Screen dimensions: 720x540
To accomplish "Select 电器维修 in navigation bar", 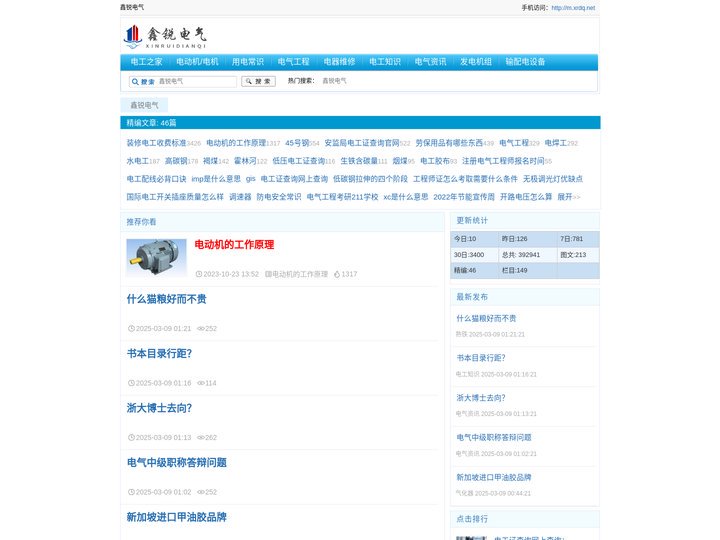I will click(x=339, y=62).
